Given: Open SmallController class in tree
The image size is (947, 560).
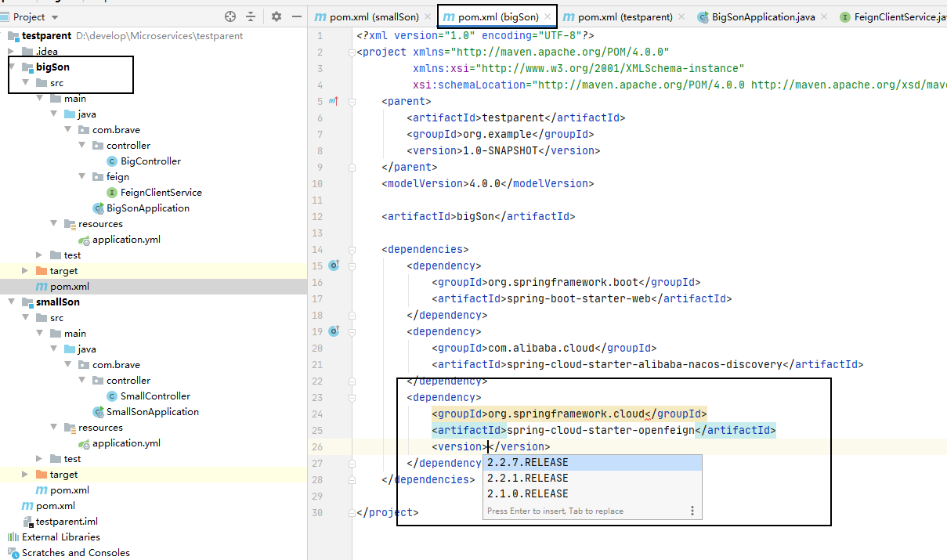Looking at the screenshot, I should coord(155,396).
